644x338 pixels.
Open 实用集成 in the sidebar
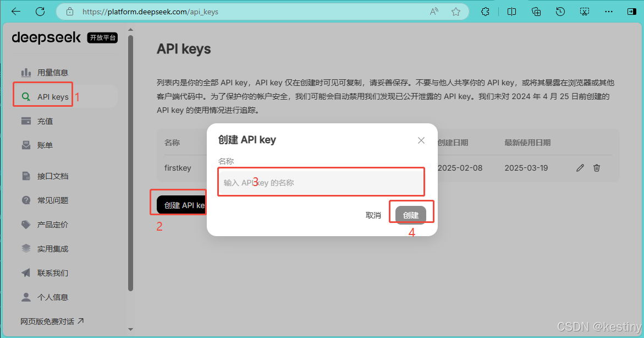[x=53, y=249]
